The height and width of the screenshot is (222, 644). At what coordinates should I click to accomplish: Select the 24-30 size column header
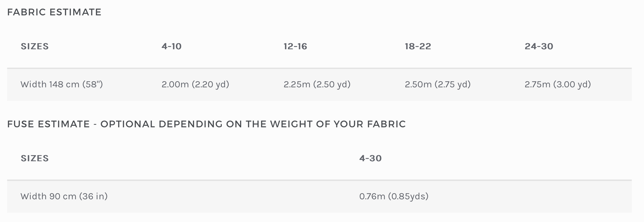(x=539, y=46)
